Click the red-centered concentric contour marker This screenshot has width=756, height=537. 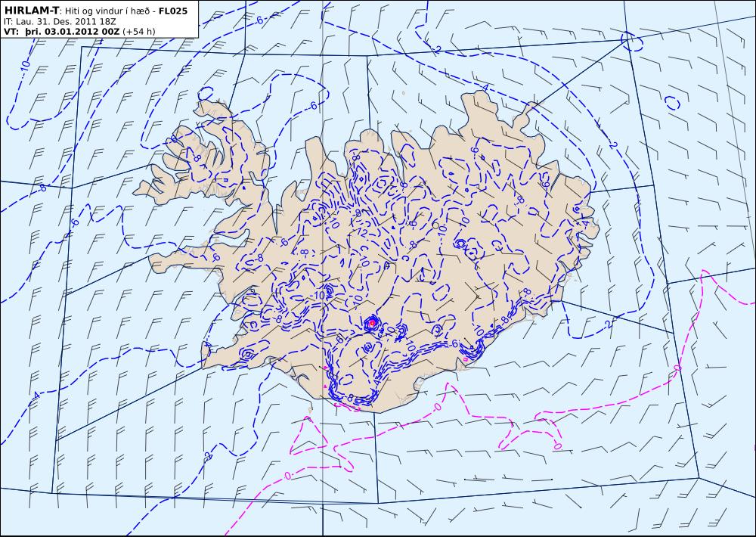click(372, 323)
